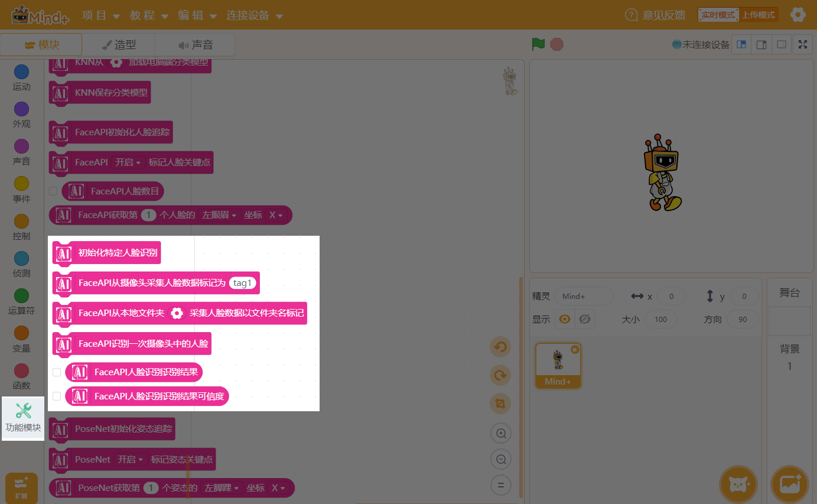Click the green flag run icon

[x=538, y=44]
